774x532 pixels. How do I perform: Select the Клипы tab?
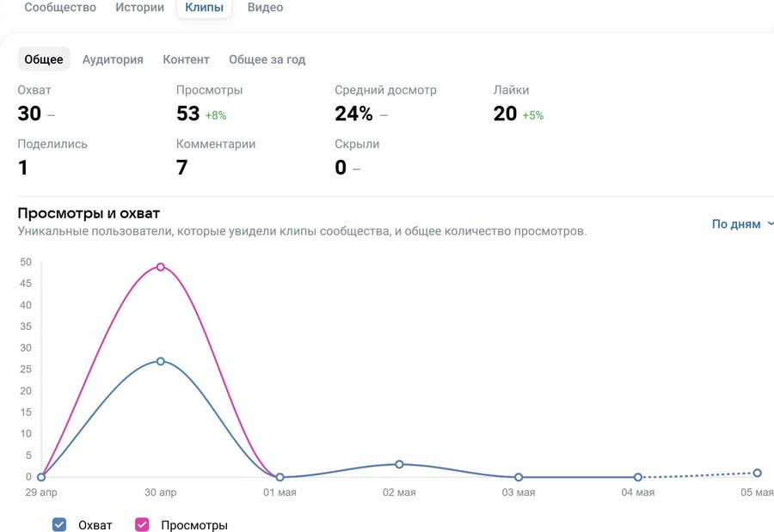pyautogui.click(x=204, y=8)
